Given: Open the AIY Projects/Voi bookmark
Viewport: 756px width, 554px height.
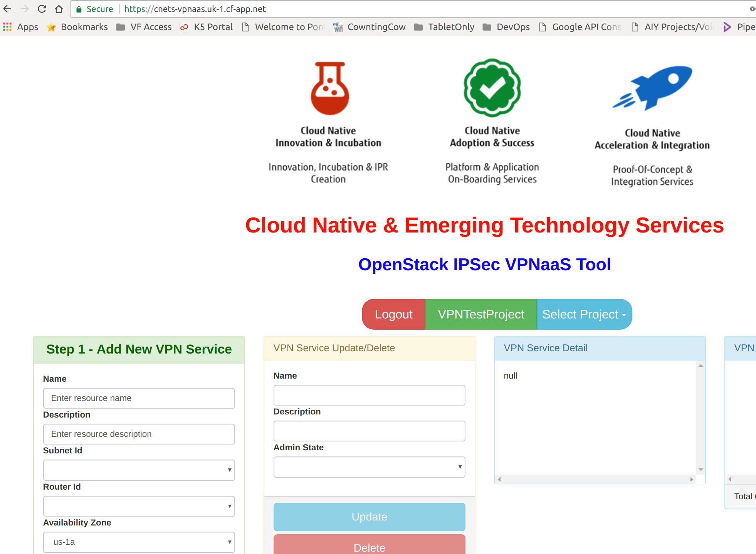Looking at the screenshot, I should [673, 27].
